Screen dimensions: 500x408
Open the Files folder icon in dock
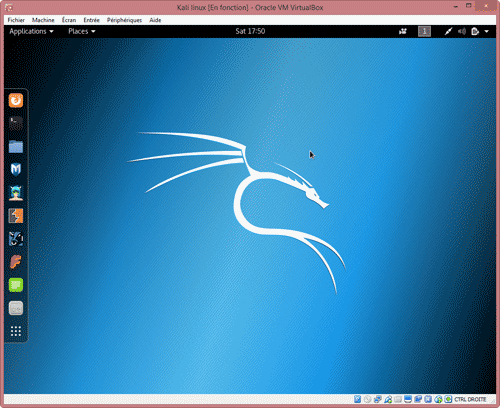coord(16,146)
